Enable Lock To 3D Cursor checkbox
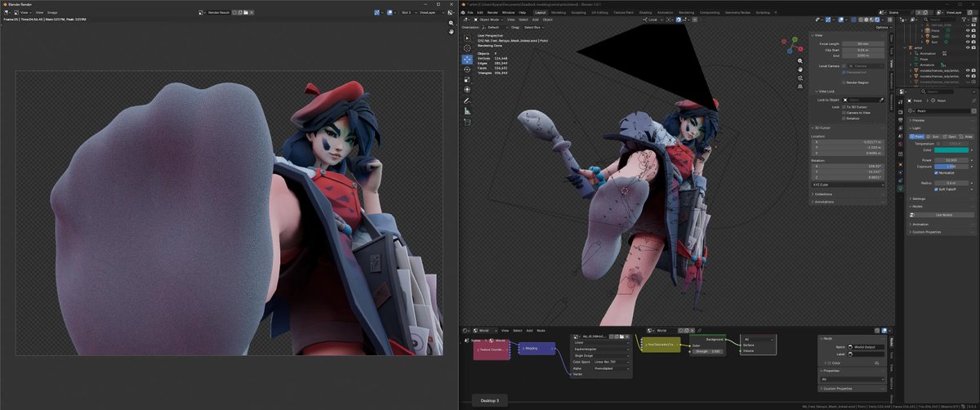The image size is (980, 410). pos(844,107)
